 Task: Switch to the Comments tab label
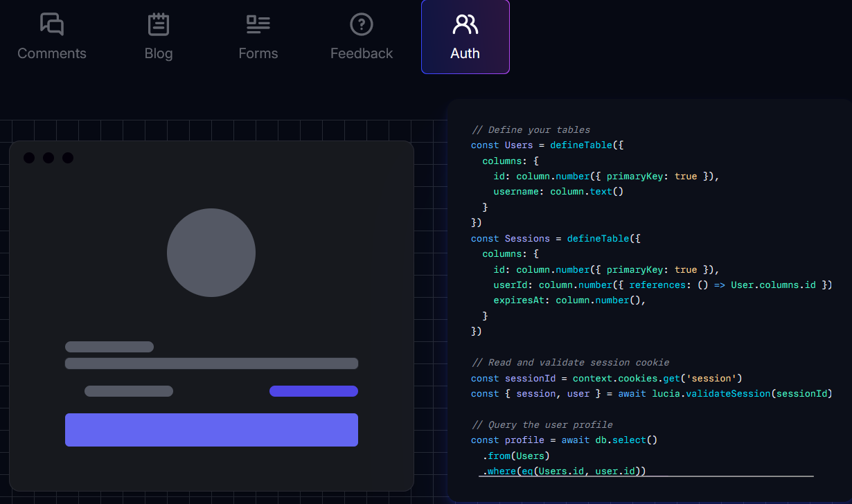[x=52, y=53]
